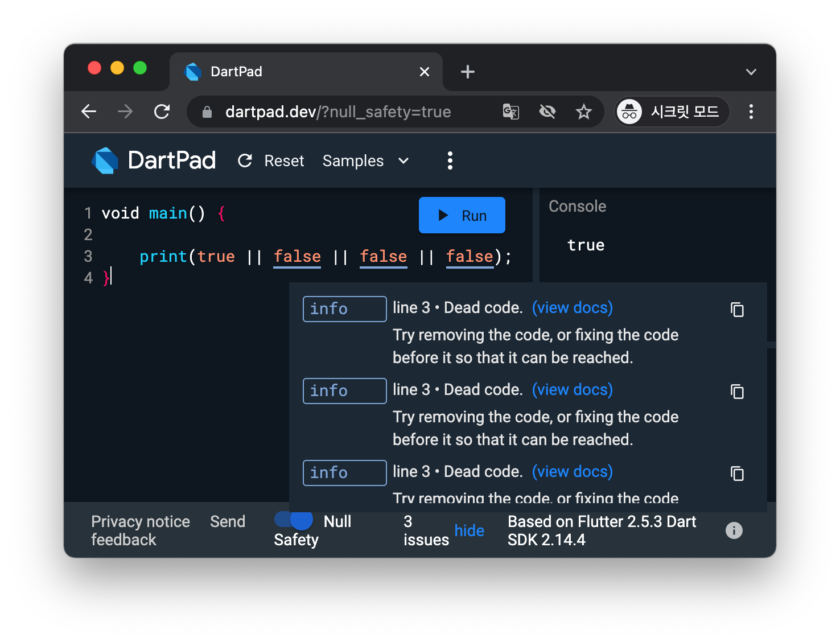Click the second info severity badge
The width and height of the screenshot is (840, 642).
[x=344, y=391]
